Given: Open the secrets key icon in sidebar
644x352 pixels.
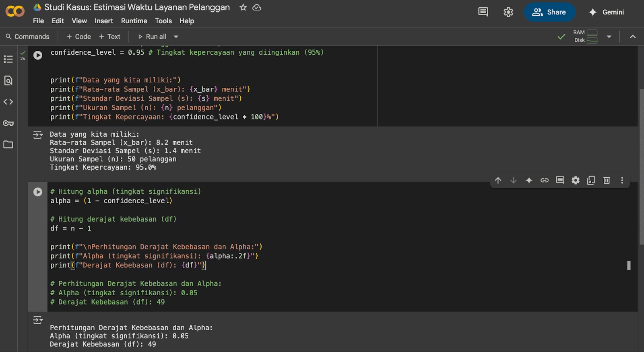Looking at the screenshot, I should (8, 123).
